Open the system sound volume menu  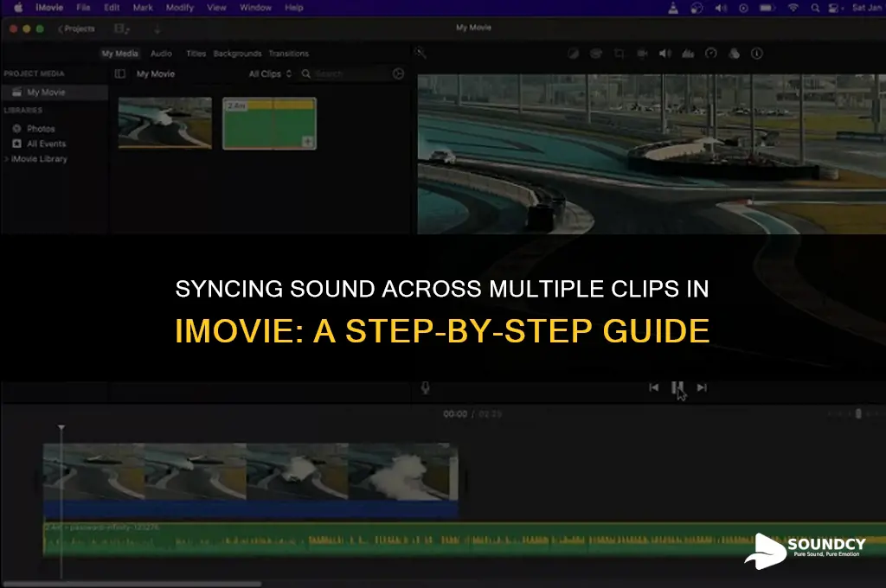click(721, 8)
